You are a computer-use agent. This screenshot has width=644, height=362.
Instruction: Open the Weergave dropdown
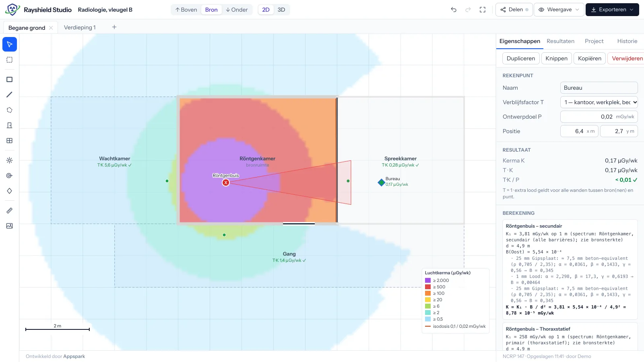(x=559, y=10)
